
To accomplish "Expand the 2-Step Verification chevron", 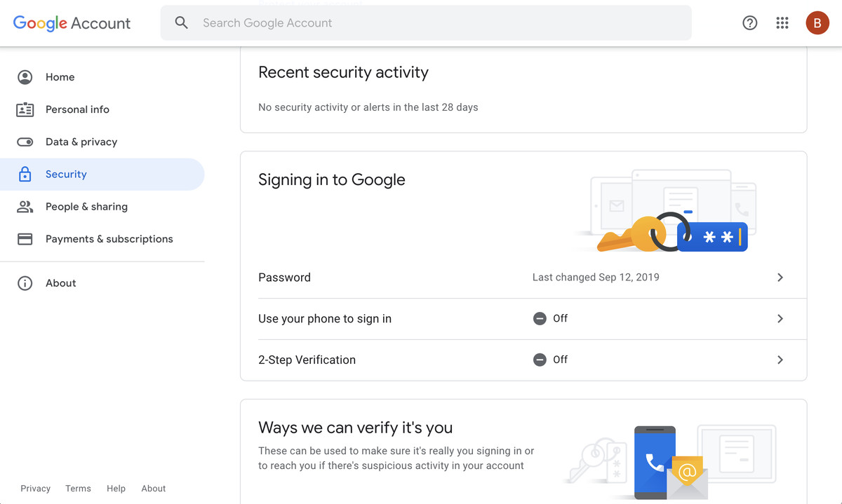I will click(x=780, y=360).
